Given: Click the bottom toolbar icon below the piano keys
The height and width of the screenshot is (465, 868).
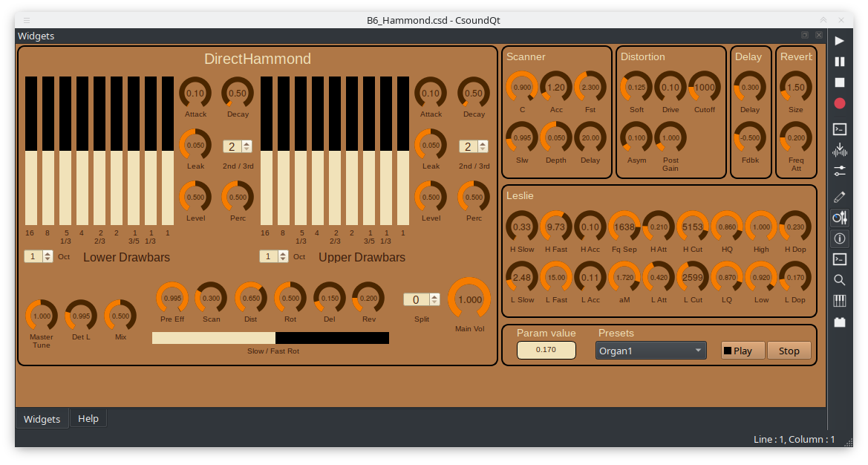Looking at the screenshot, I should (839, 322).
